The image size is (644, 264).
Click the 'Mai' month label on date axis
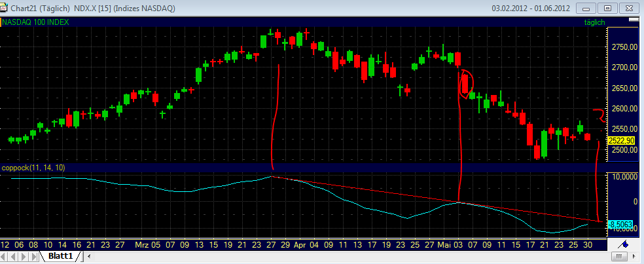click(442, 244)
